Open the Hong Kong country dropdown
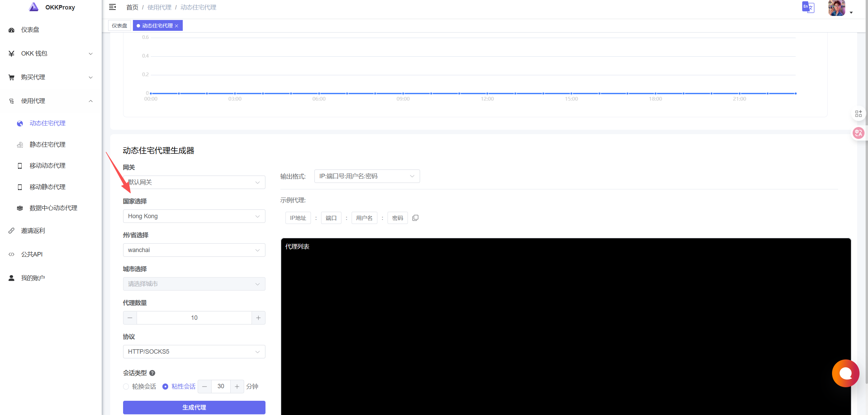Image resolution: width=868 pixels, height=415 pixels. click(x=194, y=216)
